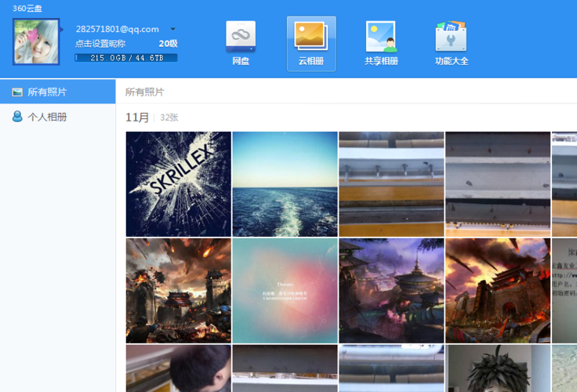Click the user avatar picture
Viewport: 577px width, 392px height.
(36, 42)
